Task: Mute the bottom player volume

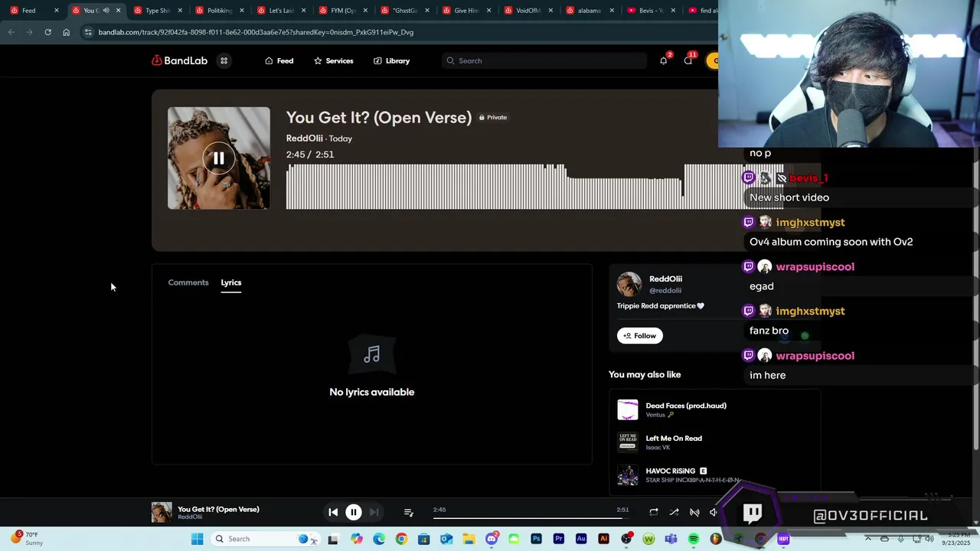Action: click(714, 512)
